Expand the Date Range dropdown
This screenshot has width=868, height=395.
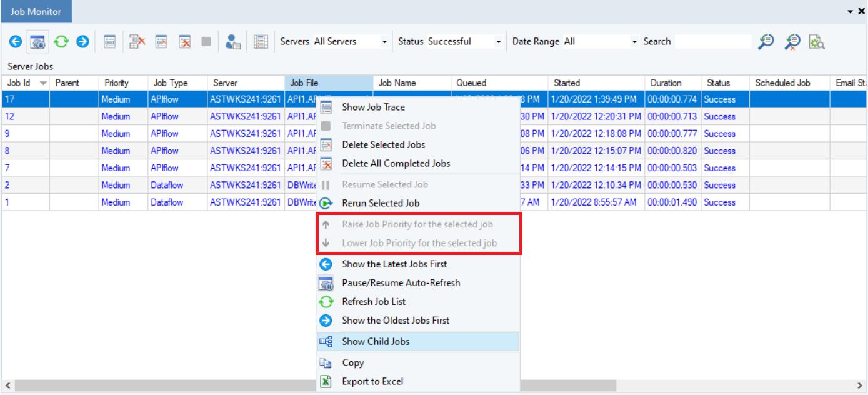click(x=635, y=42)
